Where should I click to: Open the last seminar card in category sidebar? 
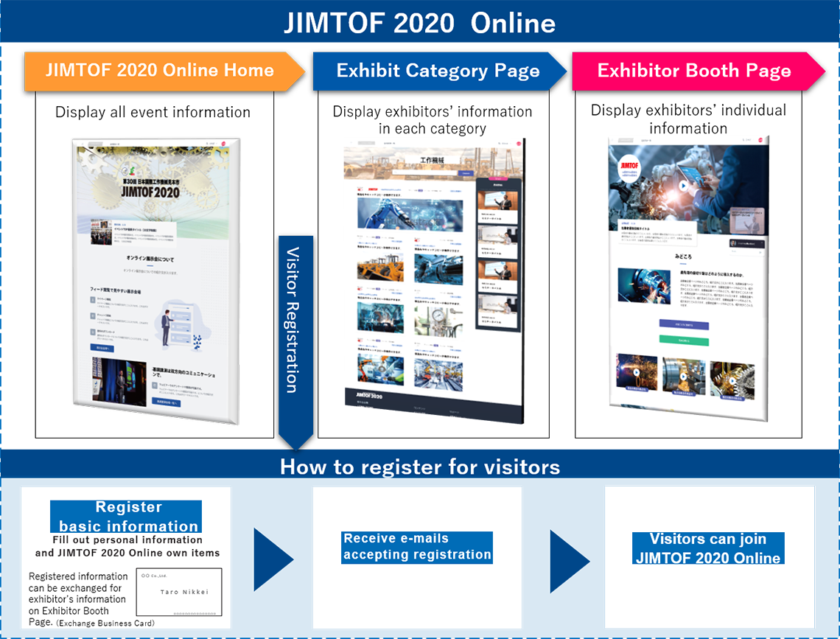point(497,311)
